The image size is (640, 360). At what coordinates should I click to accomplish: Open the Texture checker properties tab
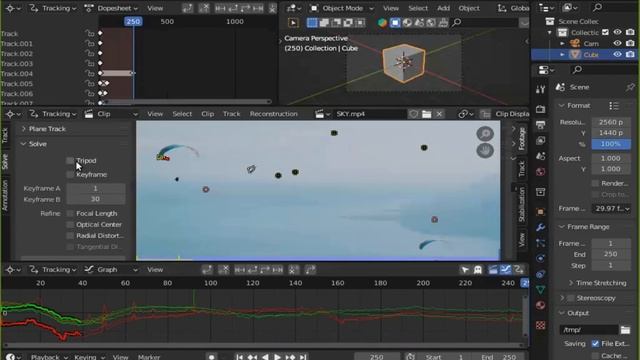[540, 325]
